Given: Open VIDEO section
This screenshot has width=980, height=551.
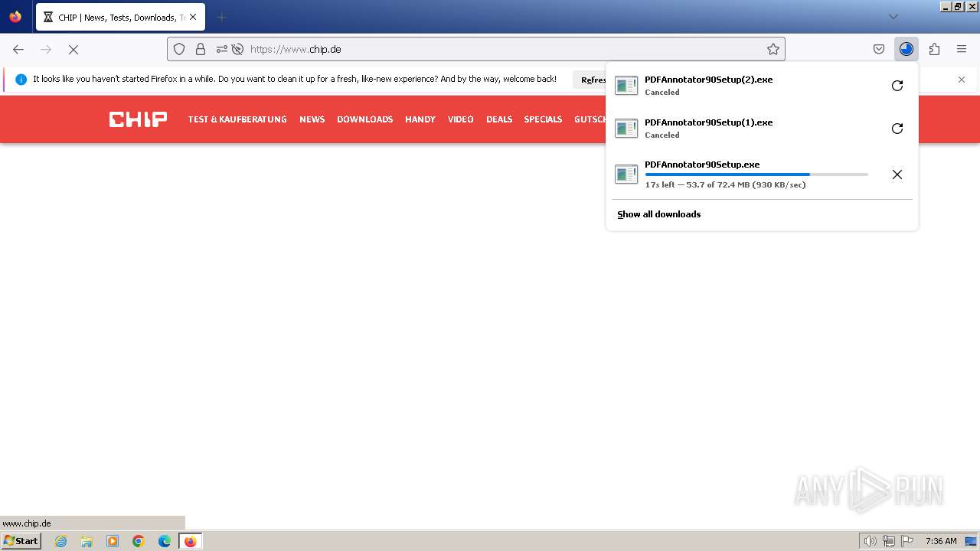Looking at the screenshot, I should coord(461,119).
